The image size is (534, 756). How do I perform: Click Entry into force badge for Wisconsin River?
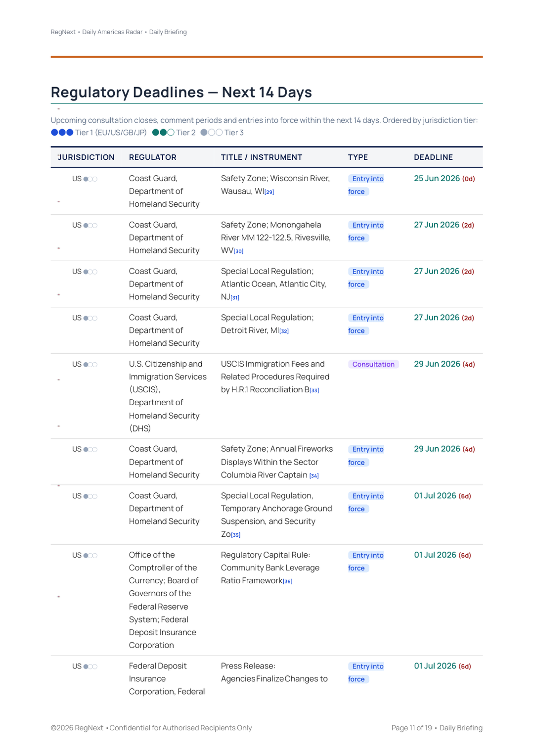[x=367, y=185]
